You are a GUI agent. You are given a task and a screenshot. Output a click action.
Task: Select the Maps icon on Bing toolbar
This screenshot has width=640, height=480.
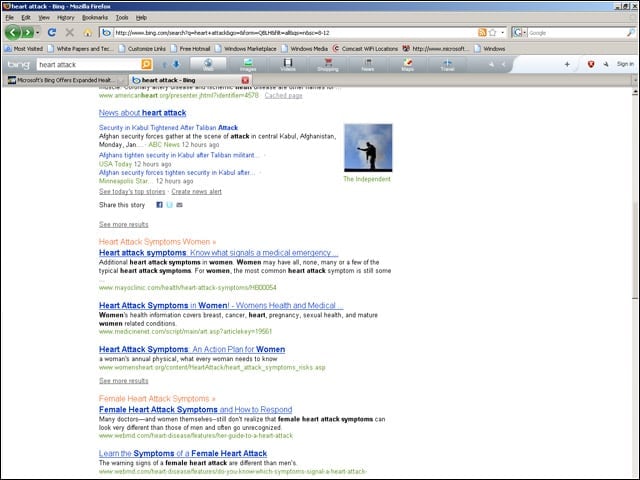tap(407, 64)
